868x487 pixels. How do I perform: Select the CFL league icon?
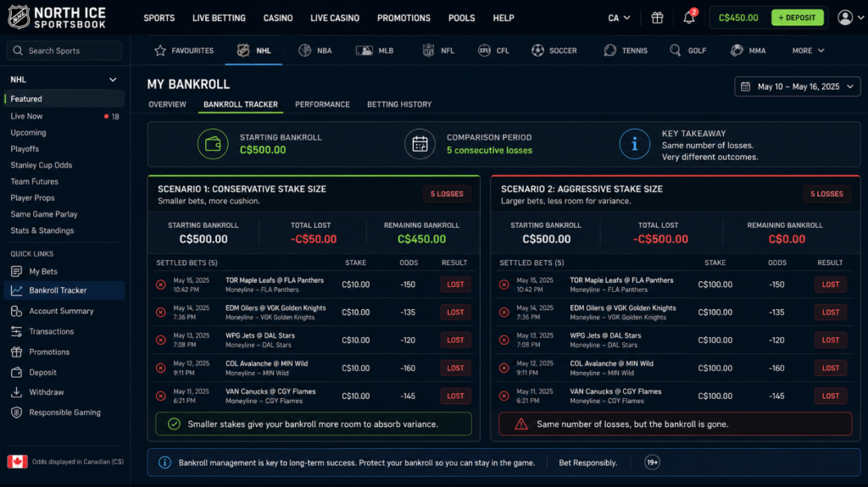484,50
